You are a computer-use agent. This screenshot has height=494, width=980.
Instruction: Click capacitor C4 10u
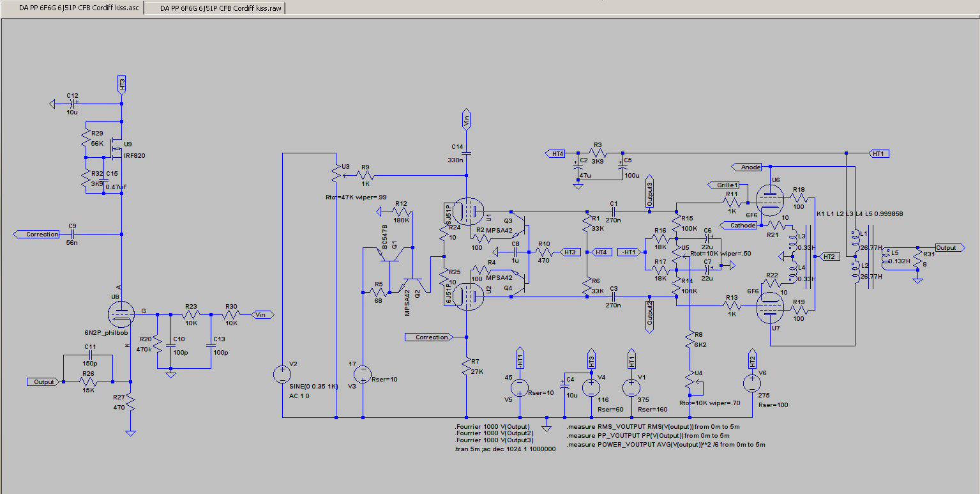tap(564, 385)
